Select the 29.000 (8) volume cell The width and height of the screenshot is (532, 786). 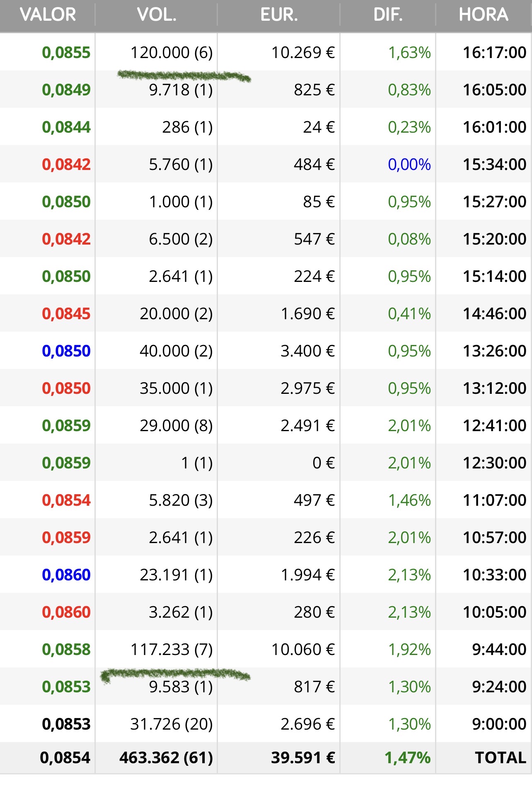176,426
